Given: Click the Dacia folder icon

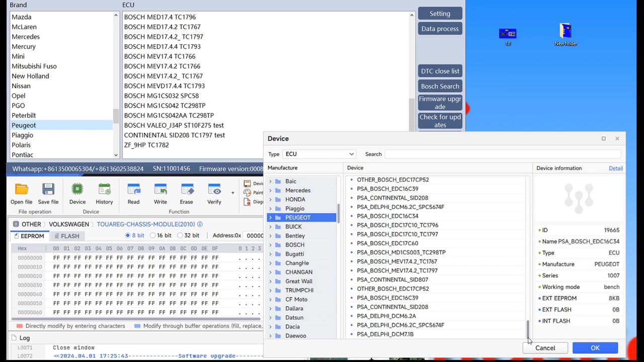Looking at the screenshot, I should (278, 326).
